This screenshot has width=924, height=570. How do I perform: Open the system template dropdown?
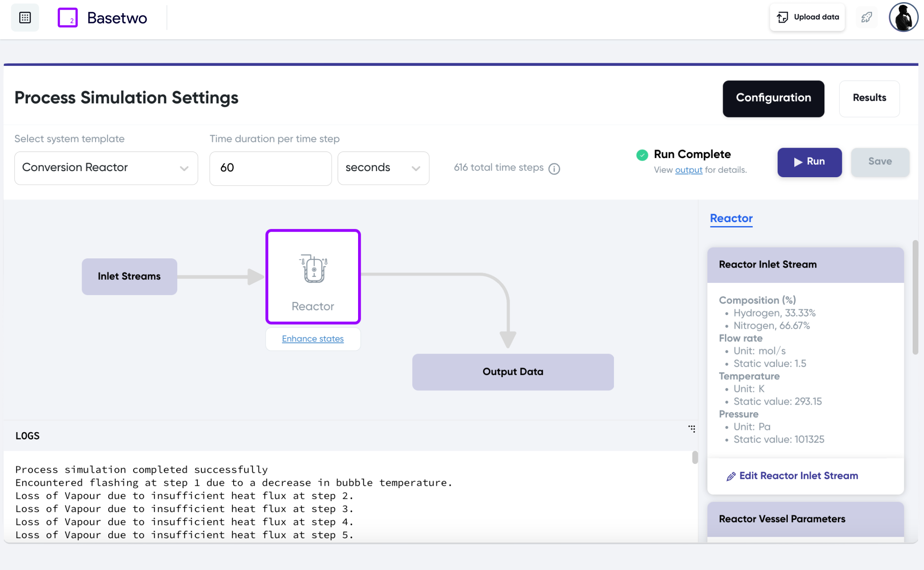106,168
